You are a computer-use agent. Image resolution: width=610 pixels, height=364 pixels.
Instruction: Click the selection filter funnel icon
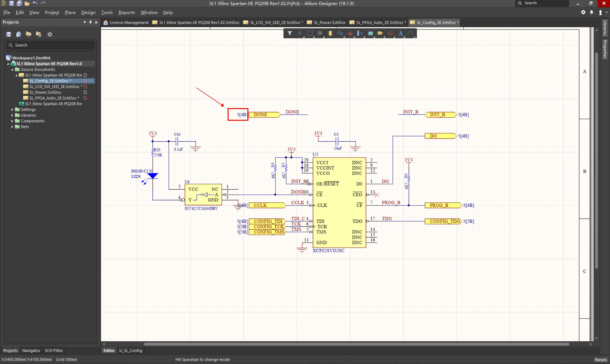[x=289, y=33]
